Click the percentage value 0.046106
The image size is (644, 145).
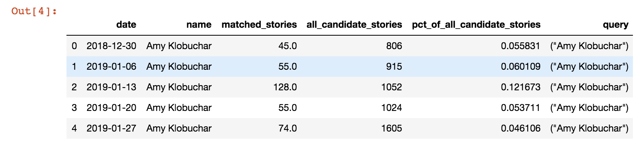(x=521, y=128)
